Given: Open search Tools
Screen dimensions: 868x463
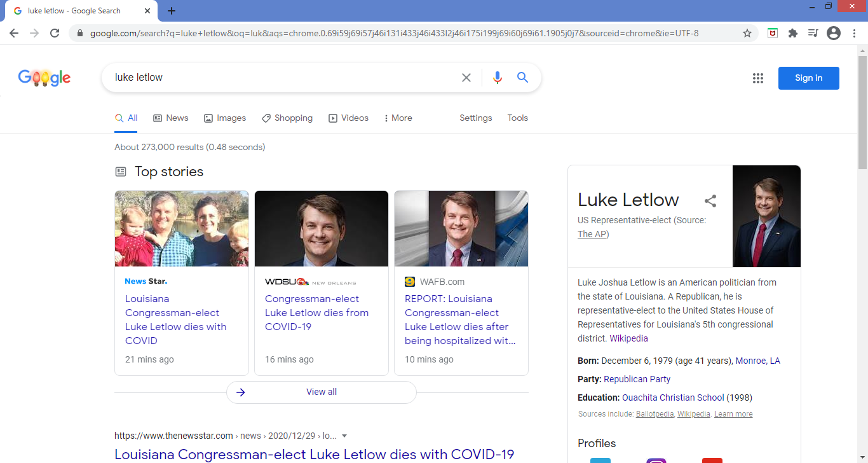Looking at the screenshot, I should tap(517, 118).
